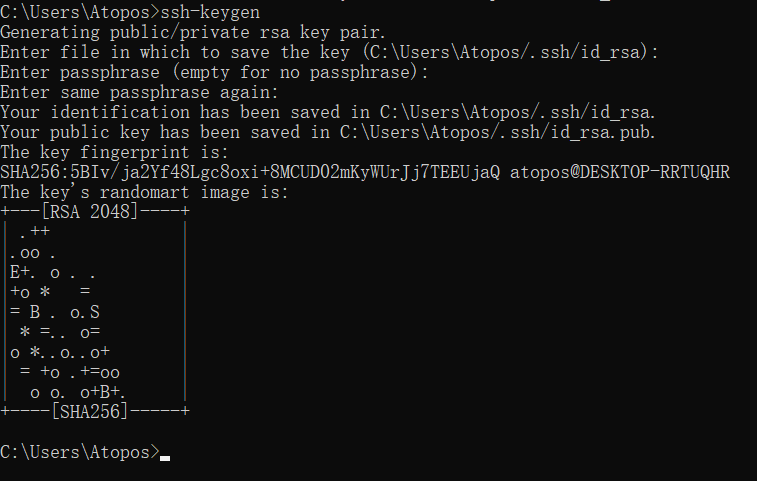Click the "The key fingerprint is:" line
757x481 pixels.
[114, 152]
